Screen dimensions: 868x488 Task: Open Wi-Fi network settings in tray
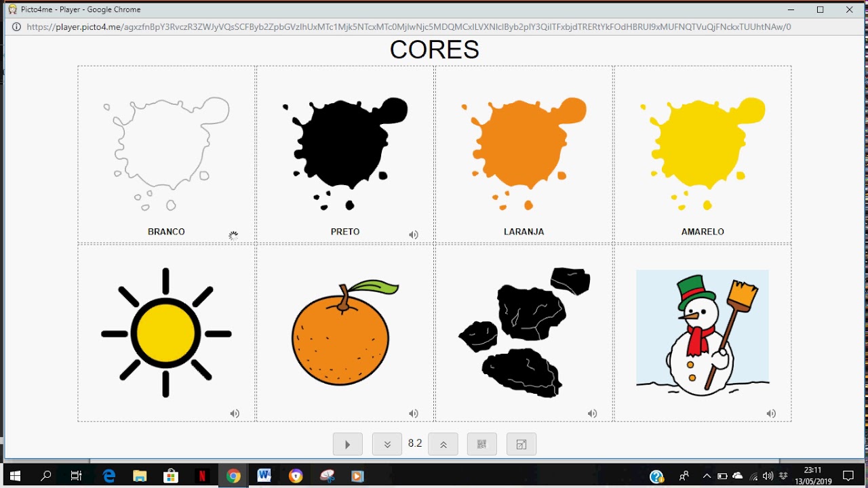click(x=753, y=476)
